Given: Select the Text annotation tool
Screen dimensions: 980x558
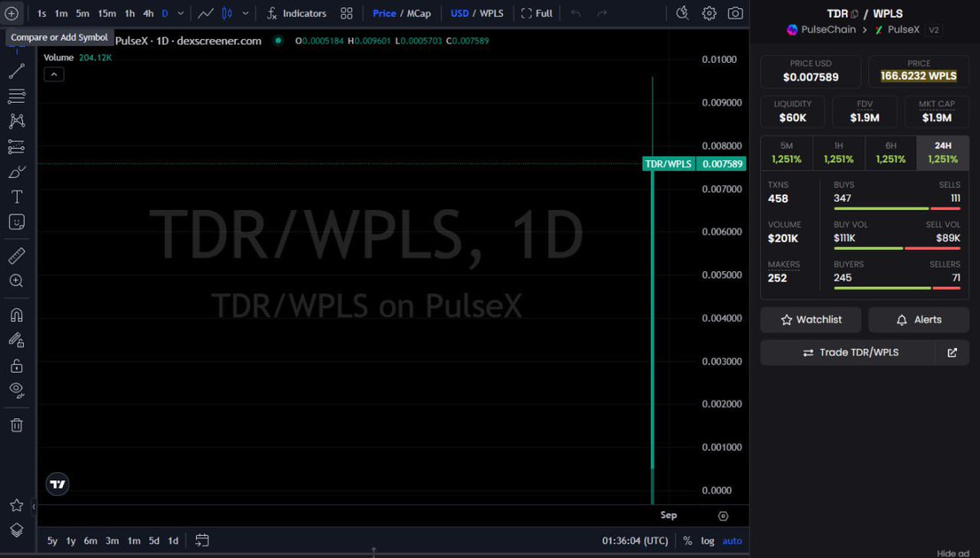Looking at the screenshot, I should (16, 197).
